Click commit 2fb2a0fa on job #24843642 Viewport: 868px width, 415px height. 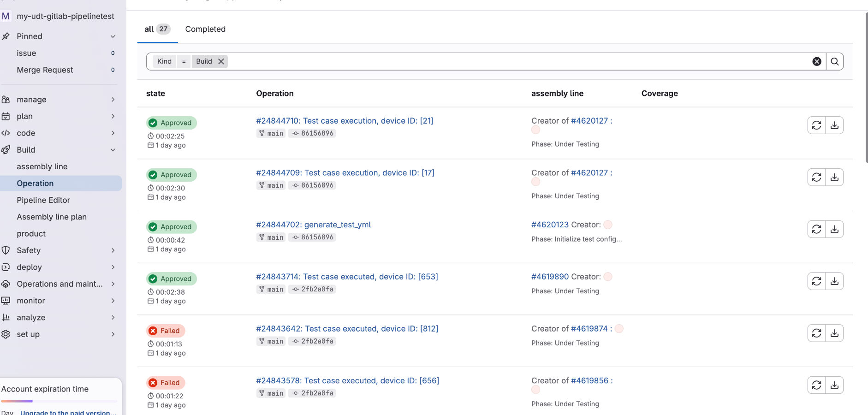(x=317, y=341)
